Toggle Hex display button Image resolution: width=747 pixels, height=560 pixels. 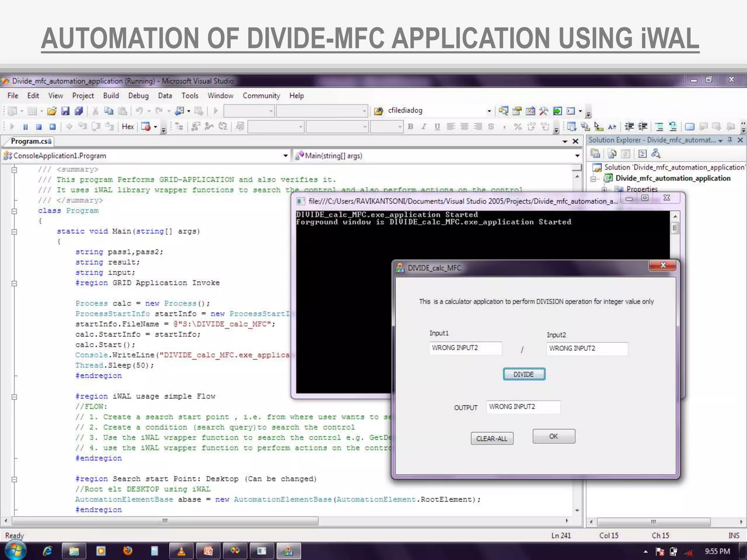(128, 127)
